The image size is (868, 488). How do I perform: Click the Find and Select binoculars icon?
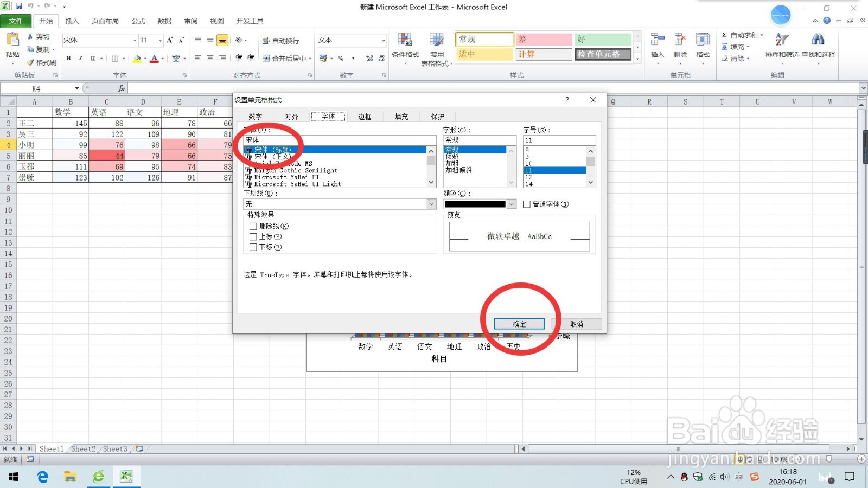click(x=818, y=39)
